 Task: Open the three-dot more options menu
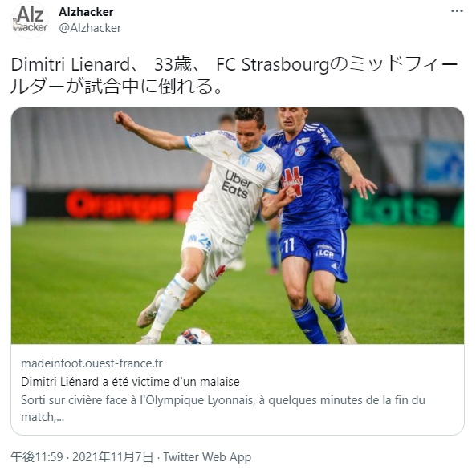click(457, 11)
